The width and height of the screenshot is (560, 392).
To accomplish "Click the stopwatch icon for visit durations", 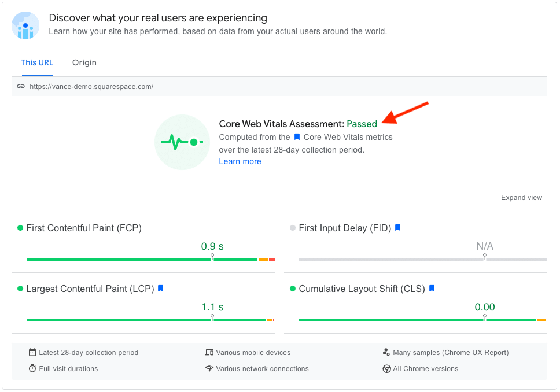I will tap(32, 369).
